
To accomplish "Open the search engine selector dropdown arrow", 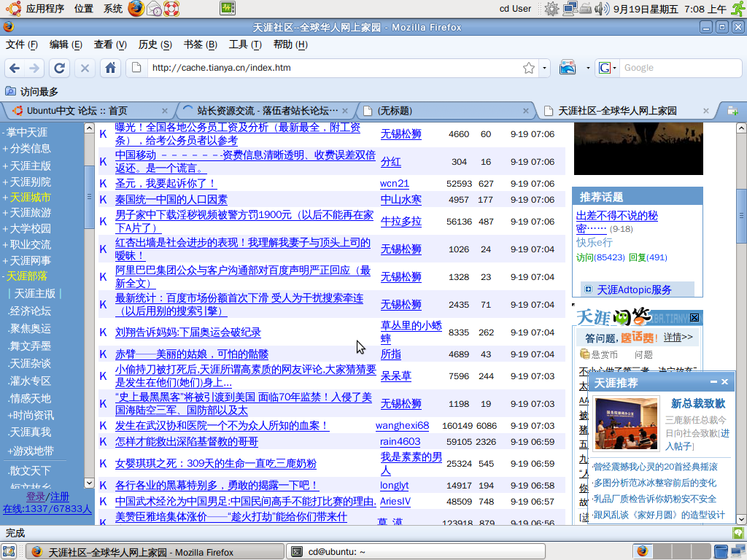I will click(x=614, y=68).
